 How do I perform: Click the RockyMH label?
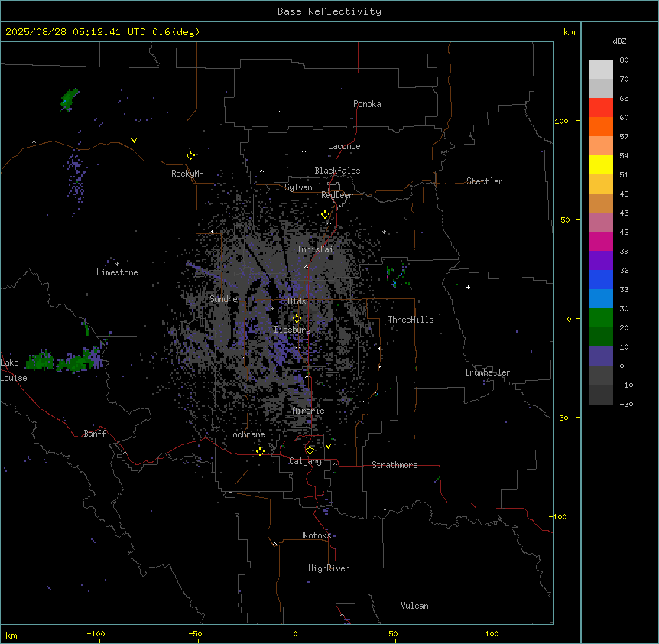click(x=187, y=174)
